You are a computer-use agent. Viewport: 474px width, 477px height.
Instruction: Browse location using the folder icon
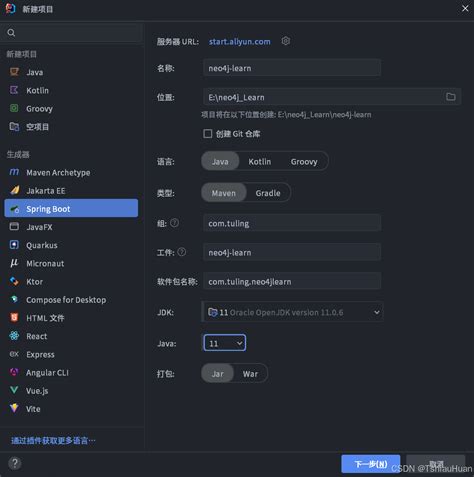point(451,97)
